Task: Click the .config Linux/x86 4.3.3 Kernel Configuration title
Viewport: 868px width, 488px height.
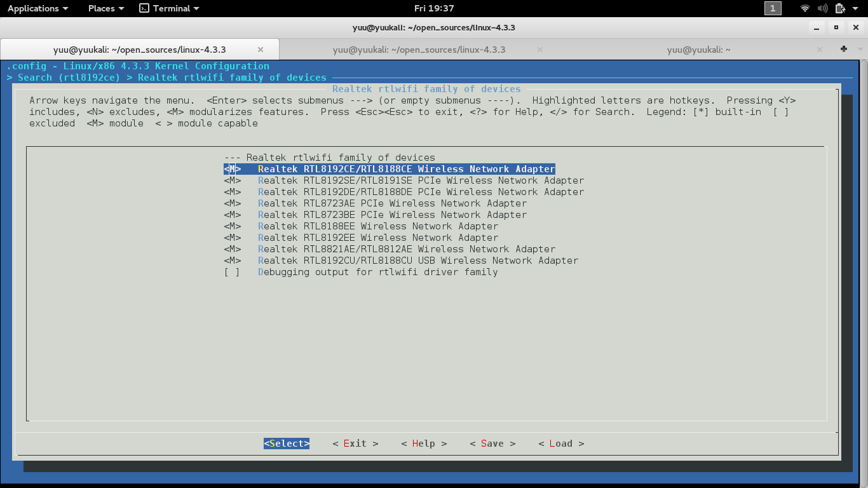Action: click(138, 66)
